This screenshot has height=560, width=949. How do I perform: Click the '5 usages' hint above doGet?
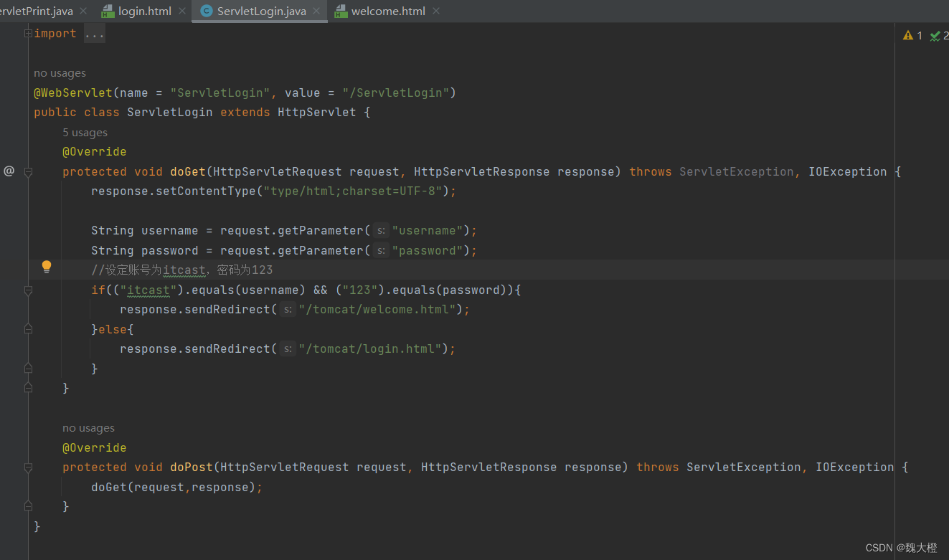click(x=85, y=132)
